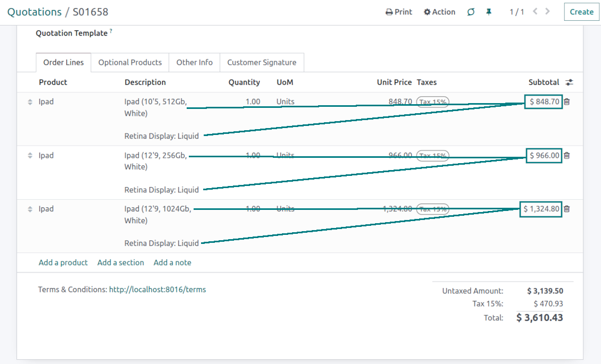Click description Ipad (10'5, 512Gb, White)
601x364 pixels.
coord(156,107)
